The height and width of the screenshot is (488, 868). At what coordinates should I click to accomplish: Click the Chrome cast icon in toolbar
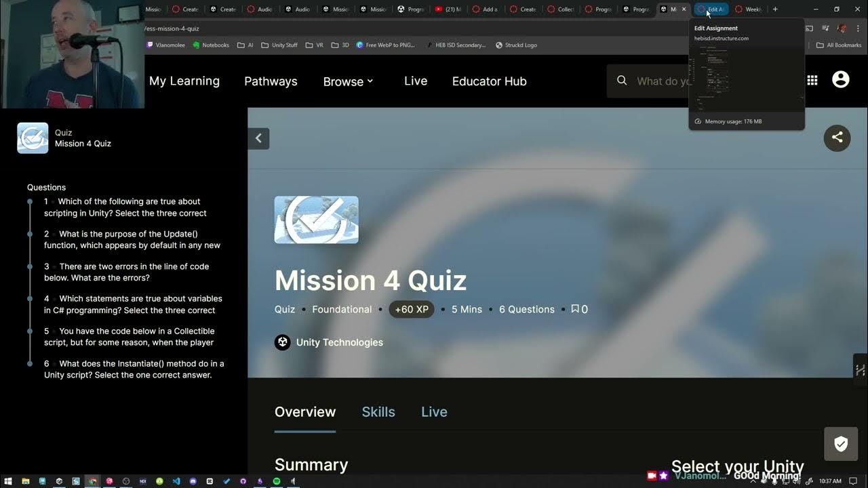[x=809, y=28]
